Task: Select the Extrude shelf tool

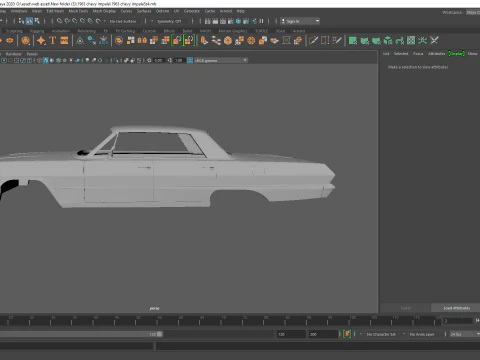Action: click(x=204, y=41)
